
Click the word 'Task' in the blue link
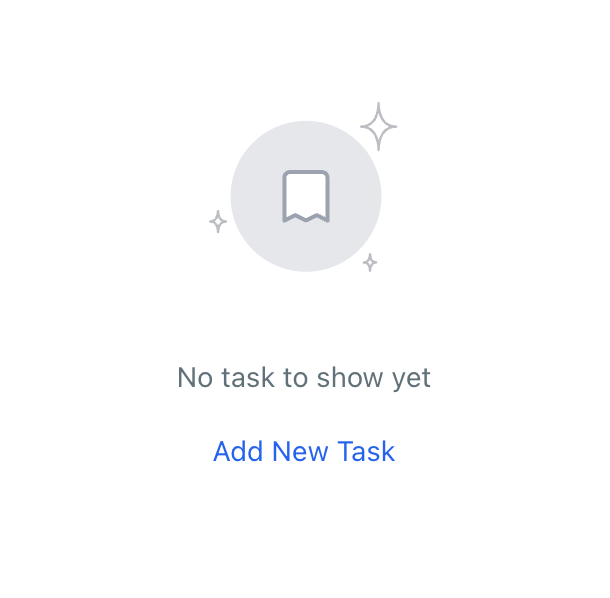click(x=366, y=451)
